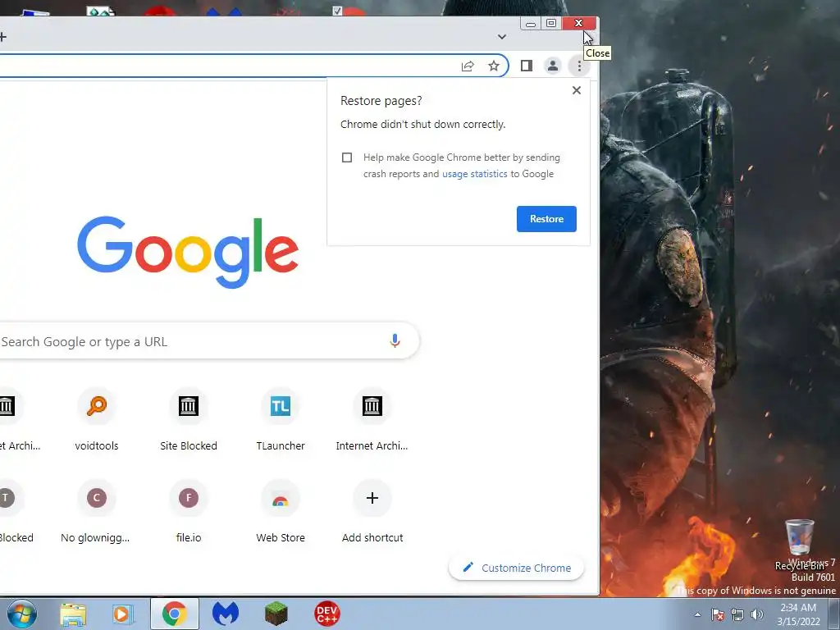840x630 pixels.
Task: Toggle the Chrome side panel icon
Action: (x=526, y=66)
